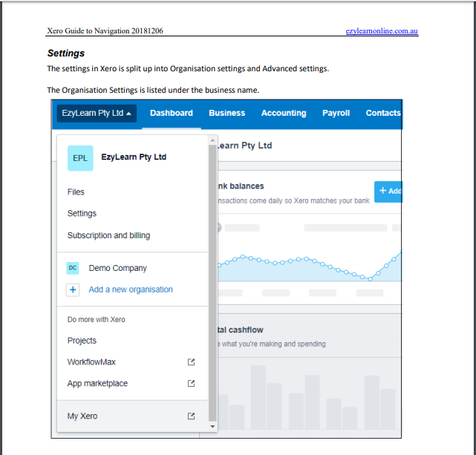Open the Business menu
The image size is (476, 455).
[x=226, y=113]
